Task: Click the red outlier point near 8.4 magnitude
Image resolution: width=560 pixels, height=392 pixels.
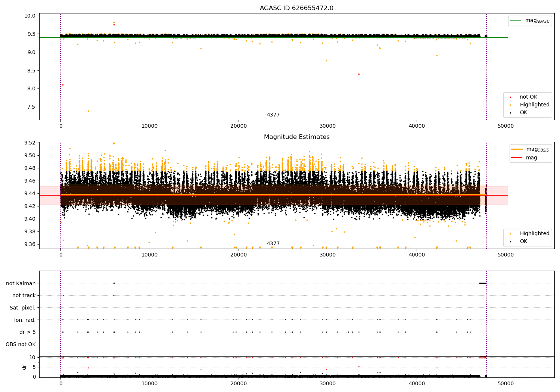Action: [359, 74]
